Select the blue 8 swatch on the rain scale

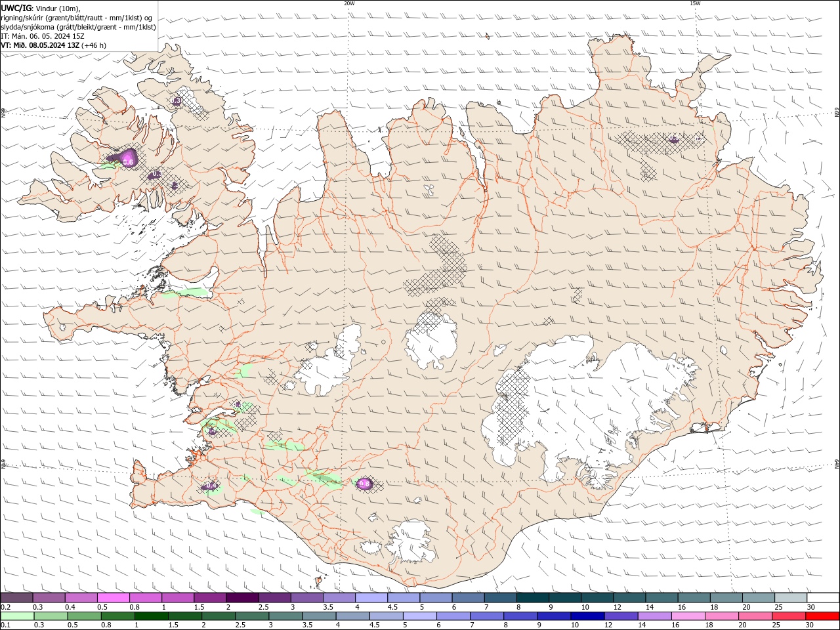tap(520, 616)
